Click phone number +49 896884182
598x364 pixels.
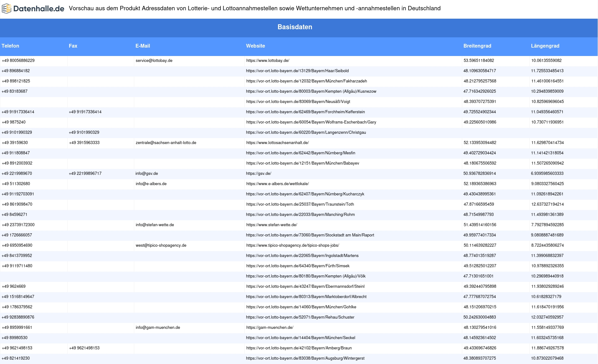[16, 71]
